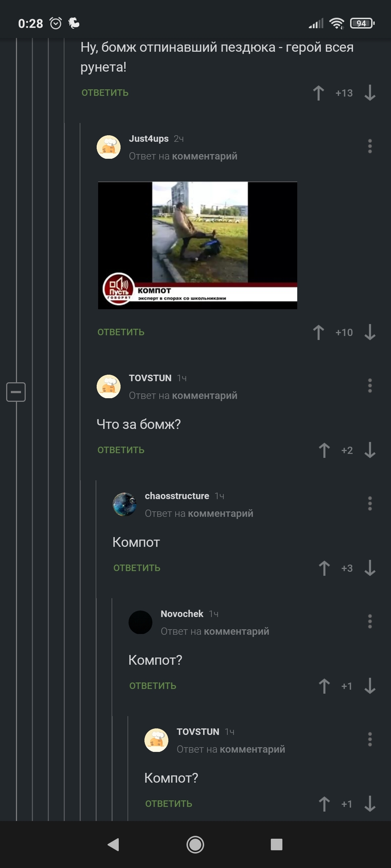The height and width of the screenshot is (868, 391).
Task: Downvote the top comment with +13 rating
Action: click(x=370, y=93)
